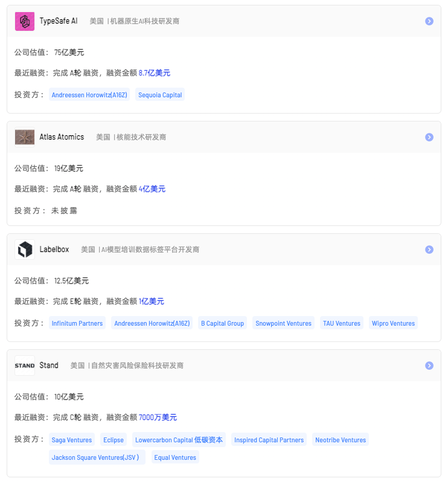Click the 75亿美元 valuation text

[69, 53]
